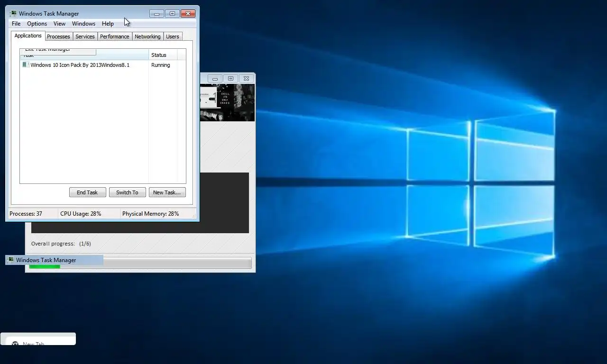
Task: Open the Options menu
Action: coord(37,24)
